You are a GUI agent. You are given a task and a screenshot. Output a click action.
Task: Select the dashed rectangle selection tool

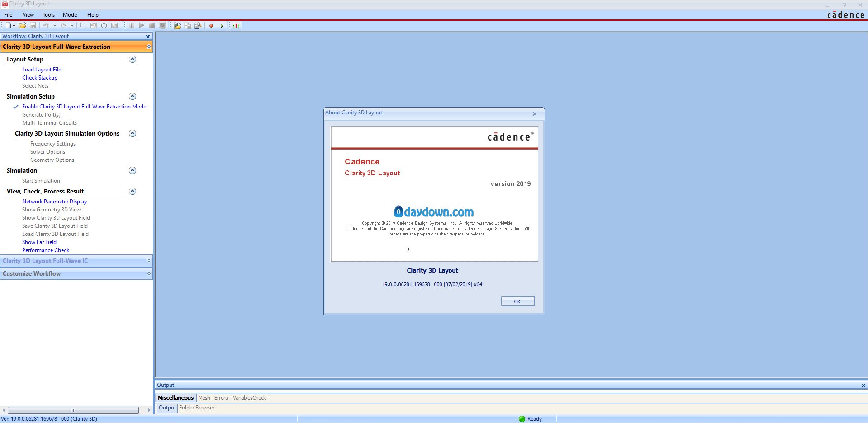click(x=83, y=26)
